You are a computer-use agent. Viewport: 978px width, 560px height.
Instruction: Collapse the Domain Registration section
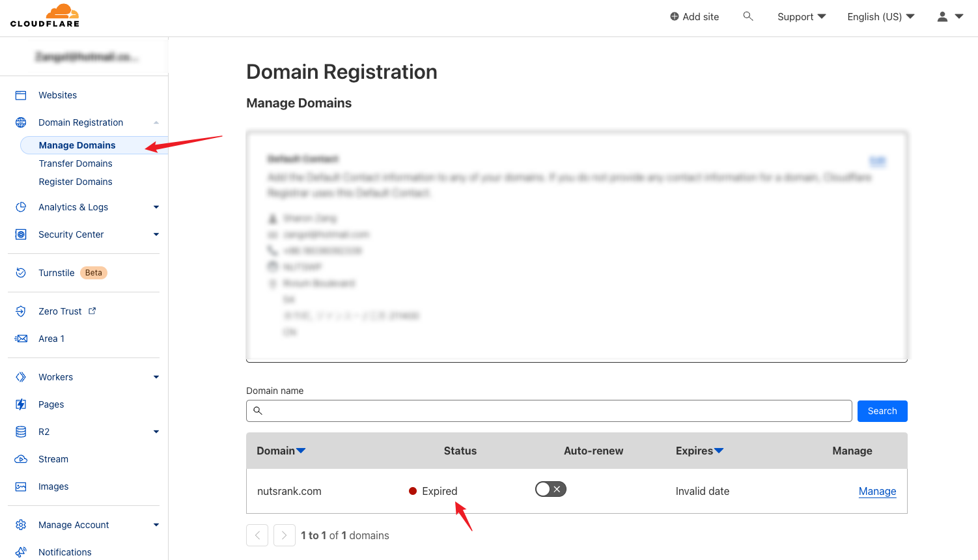(156, 122)
